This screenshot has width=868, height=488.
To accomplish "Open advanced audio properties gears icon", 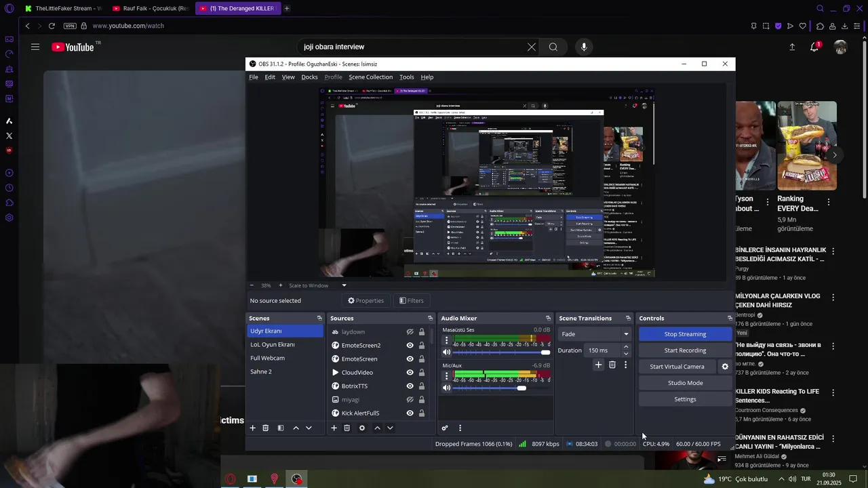I will pyautogui.click(x=445, y=428).
